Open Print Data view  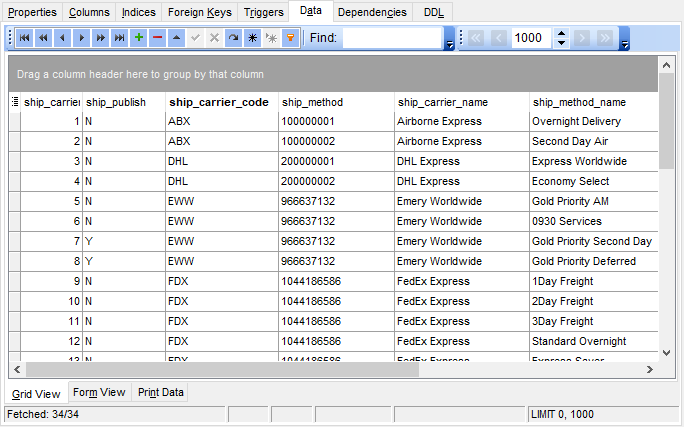tap(161, 392)
